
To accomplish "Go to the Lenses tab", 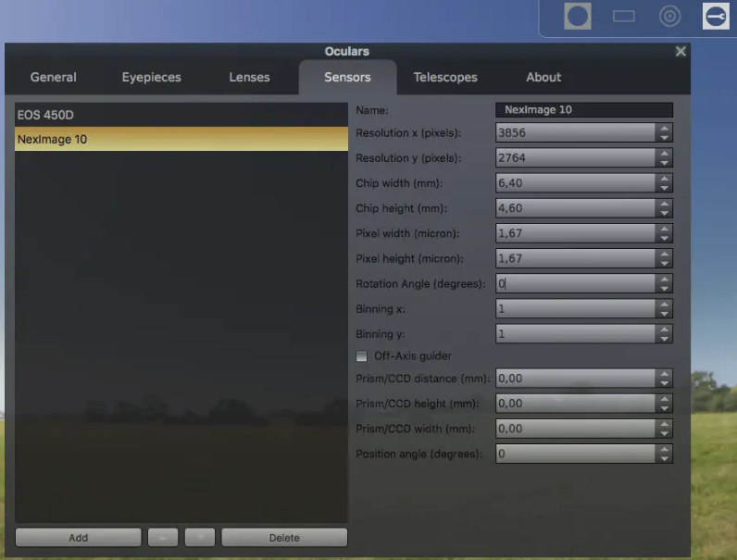I will pos(249,78).
